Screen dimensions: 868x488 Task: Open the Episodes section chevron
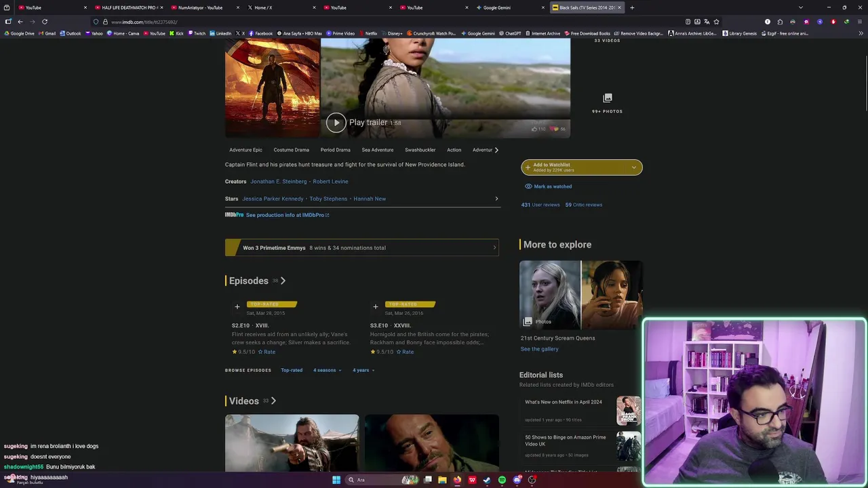283,281
